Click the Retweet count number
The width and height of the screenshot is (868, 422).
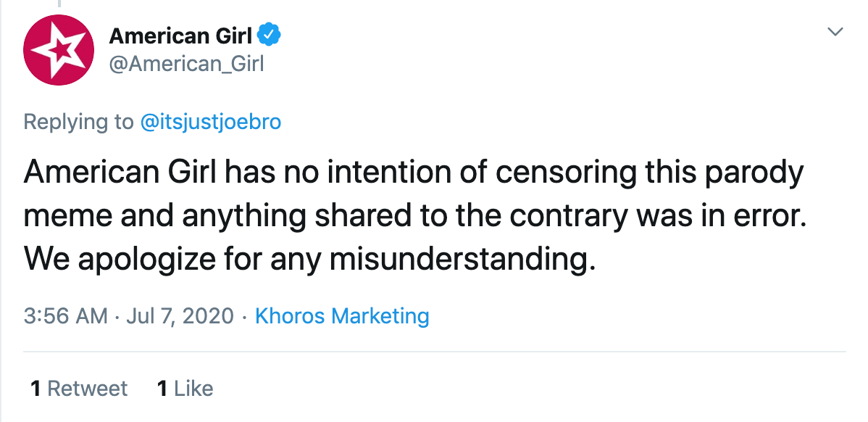36,388
